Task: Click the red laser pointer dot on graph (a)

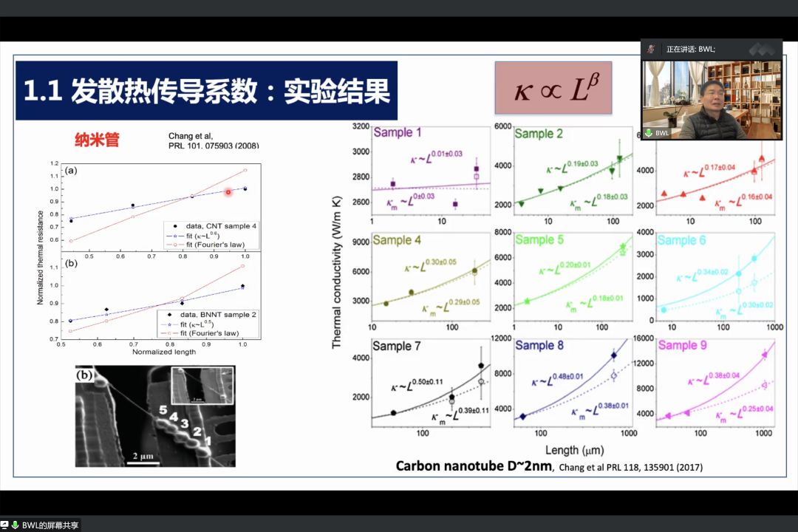Action: (228, 192)
